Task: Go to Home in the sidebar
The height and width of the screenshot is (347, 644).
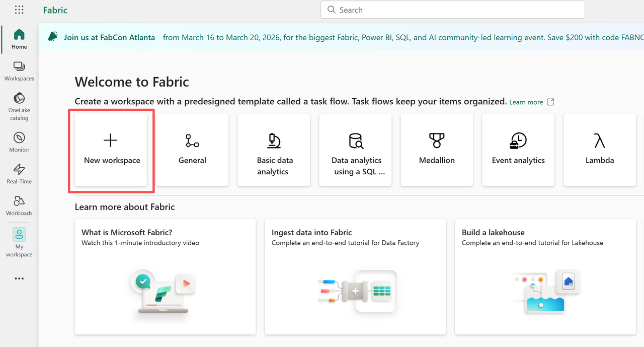Action: click(x=19, y=39)
